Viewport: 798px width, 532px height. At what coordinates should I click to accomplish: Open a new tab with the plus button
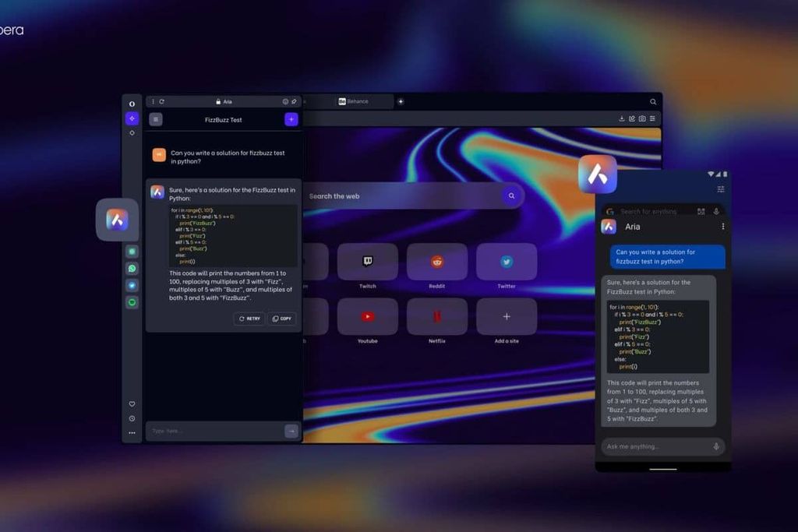click(401, 101)
